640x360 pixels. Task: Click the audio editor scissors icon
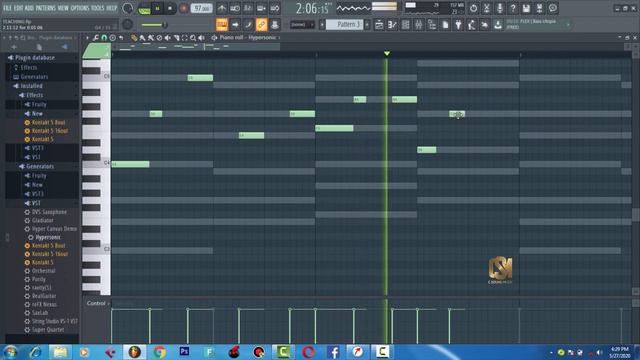(487, 8)
